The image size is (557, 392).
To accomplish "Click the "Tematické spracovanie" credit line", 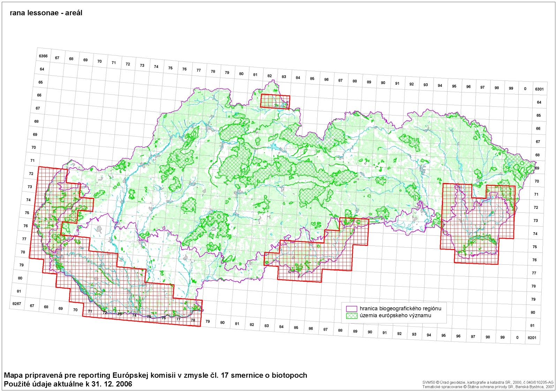I will [488, 387].
